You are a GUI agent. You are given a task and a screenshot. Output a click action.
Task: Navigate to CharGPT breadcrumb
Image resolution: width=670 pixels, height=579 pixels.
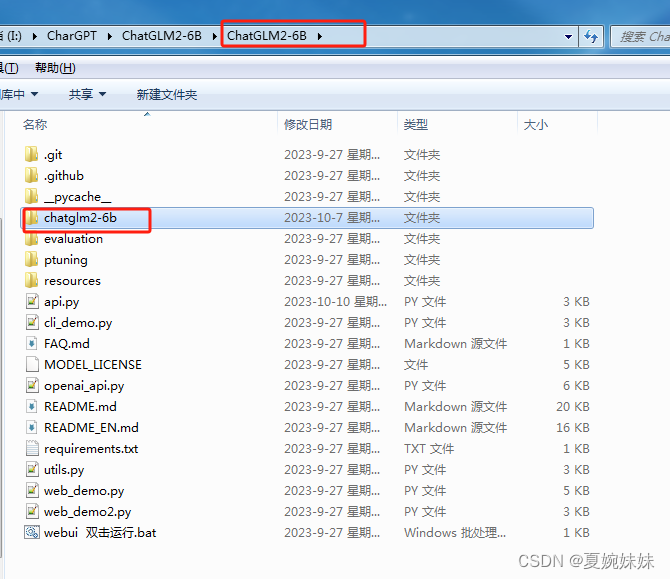click(x=72, y=36)
